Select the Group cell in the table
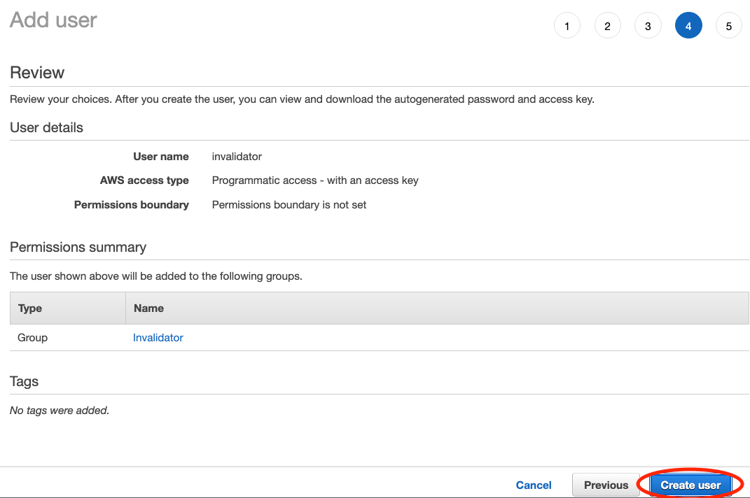The image size is (750, 498). point(33,338)
